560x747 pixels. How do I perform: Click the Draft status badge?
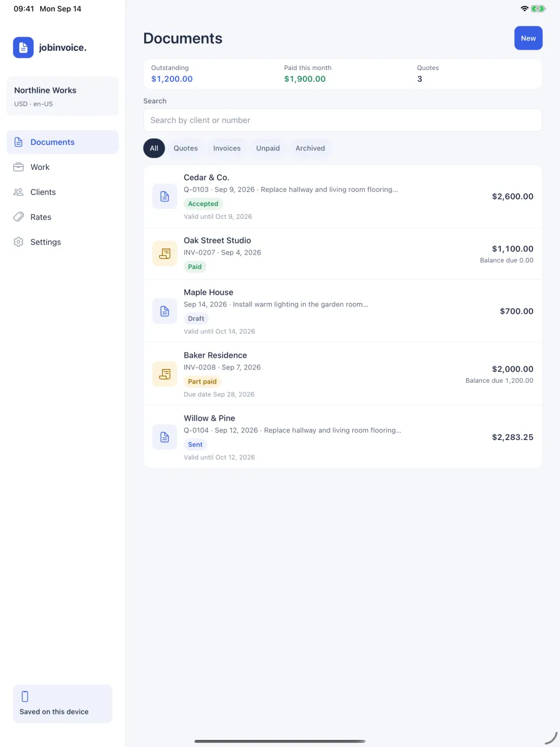click(x=196, y=319)
